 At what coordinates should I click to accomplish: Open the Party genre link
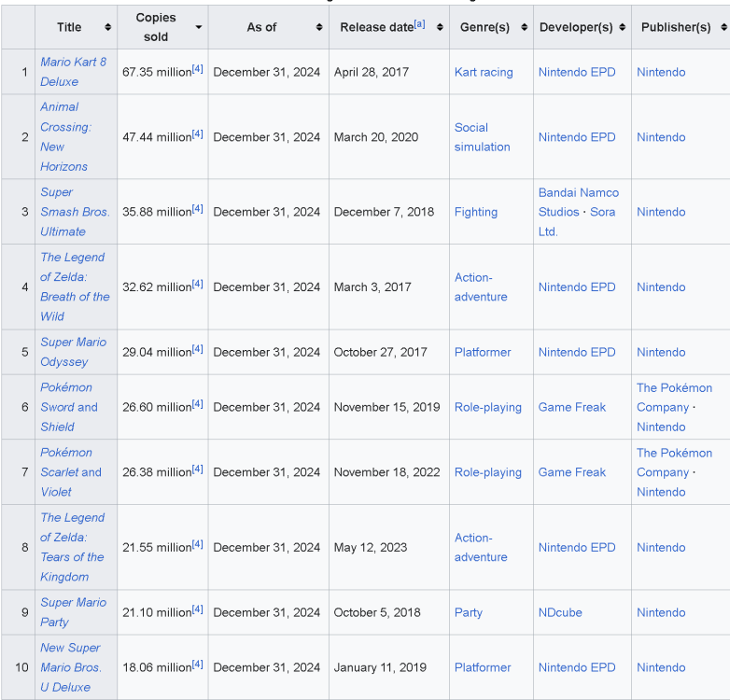tap(469, 612)
